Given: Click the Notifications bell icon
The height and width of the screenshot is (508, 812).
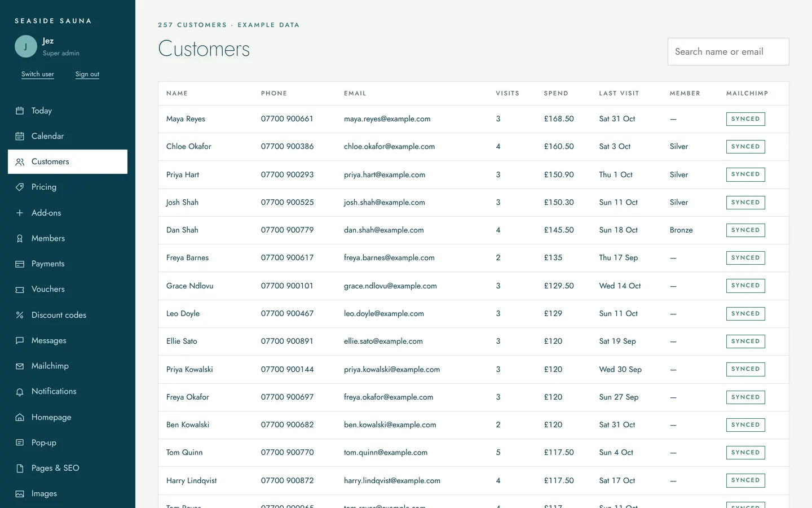Looking at the screenshot, I should (20, 392).
